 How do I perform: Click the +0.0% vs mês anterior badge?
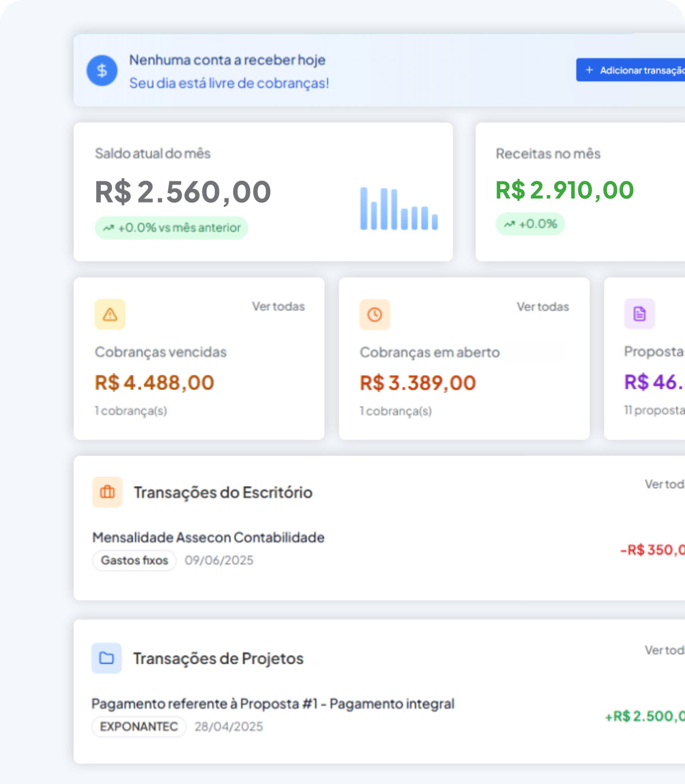click(171, 228)
